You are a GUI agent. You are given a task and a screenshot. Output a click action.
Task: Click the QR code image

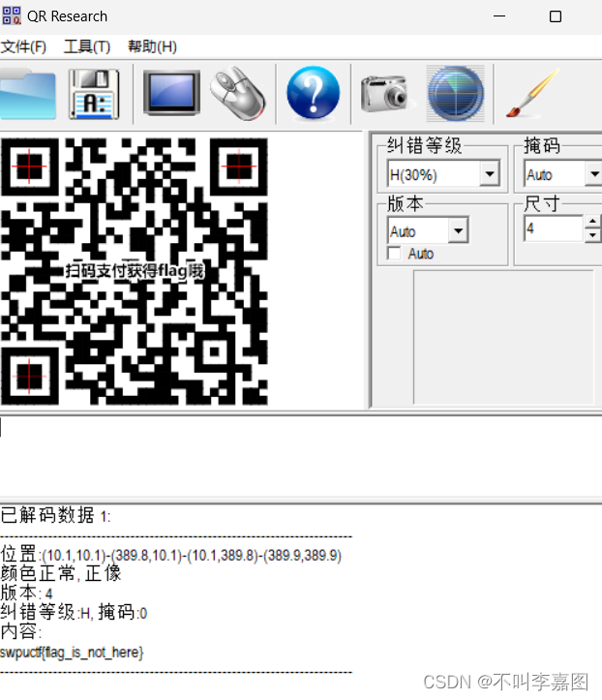pos(135,271)
